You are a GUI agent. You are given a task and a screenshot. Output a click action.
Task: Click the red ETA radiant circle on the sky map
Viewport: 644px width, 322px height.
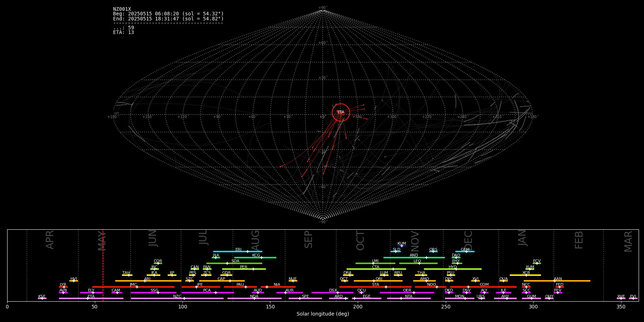341,112
